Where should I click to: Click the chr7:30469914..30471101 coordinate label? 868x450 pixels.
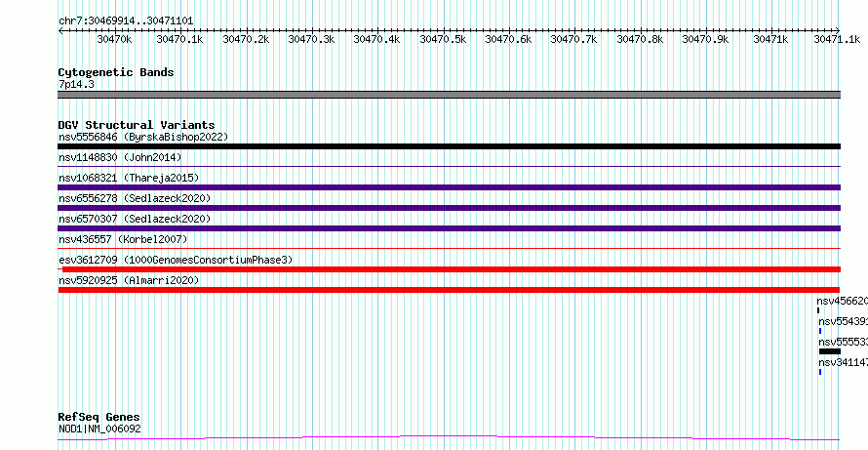[126, 21]
